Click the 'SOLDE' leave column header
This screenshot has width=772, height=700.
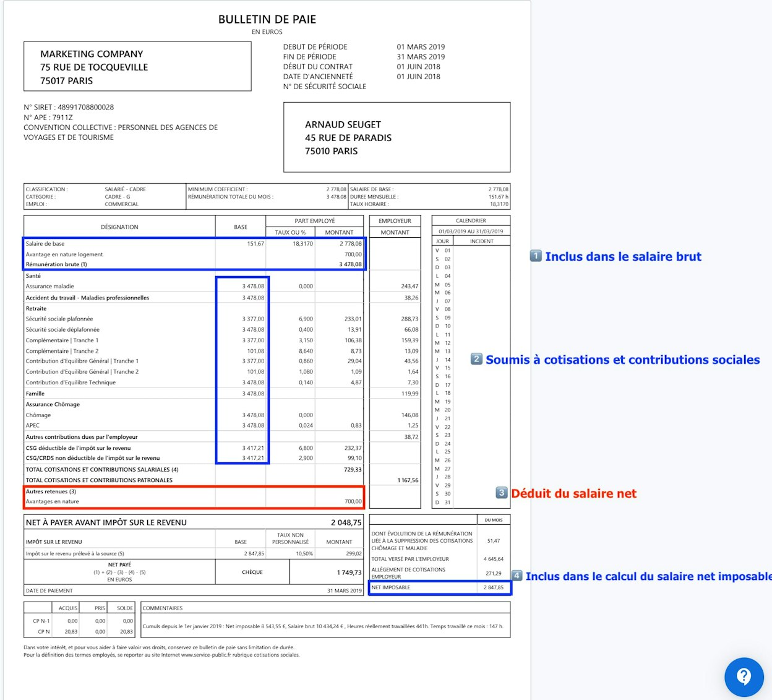coord(125,608)
